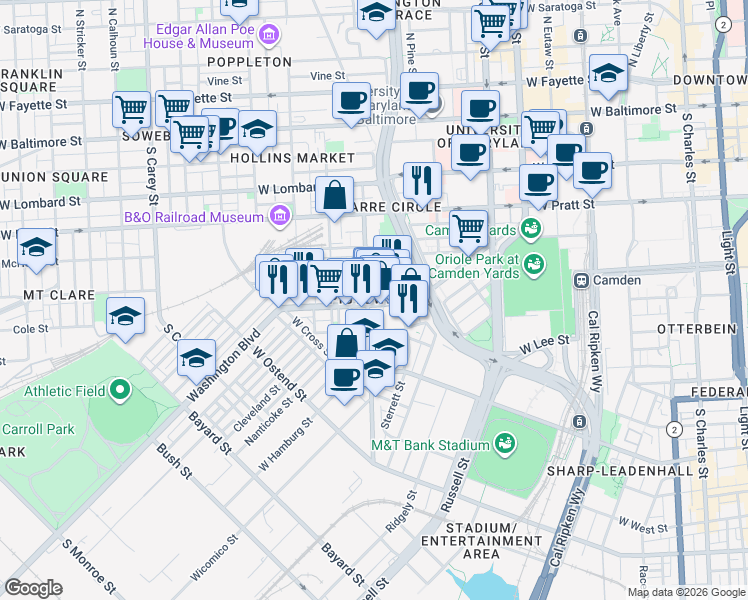Select the coffee cup marker beside Sterrett St

click(344, 382)
